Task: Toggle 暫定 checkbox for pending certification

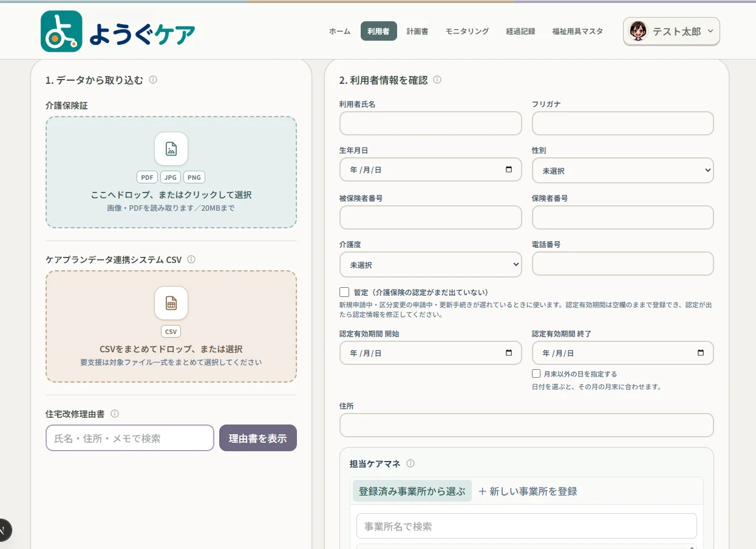Action: coord(344,292)
